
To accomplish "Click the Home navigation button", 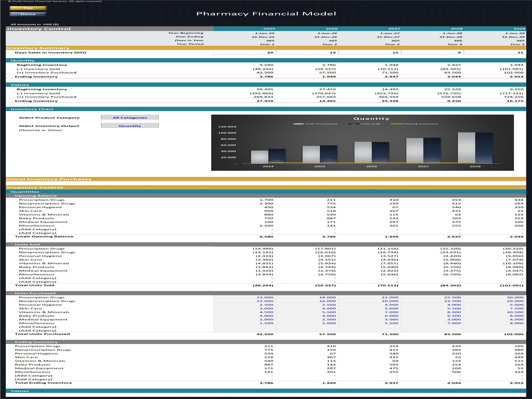I will click(x=28, y=14).
